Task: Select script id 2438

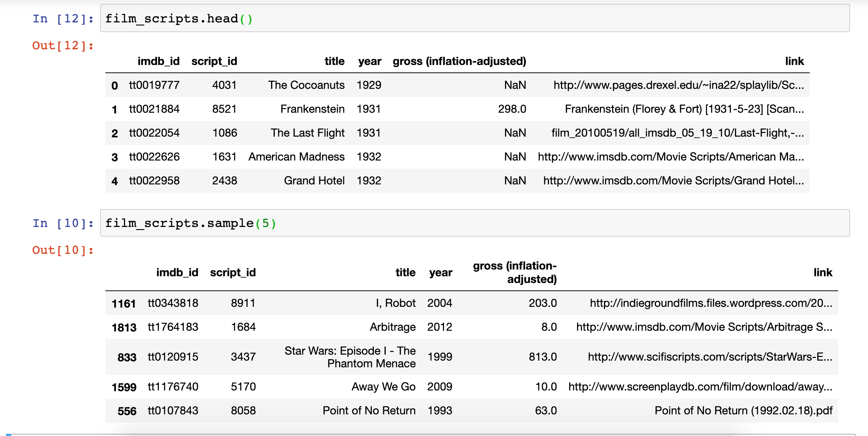Action: tap(224, 181)
